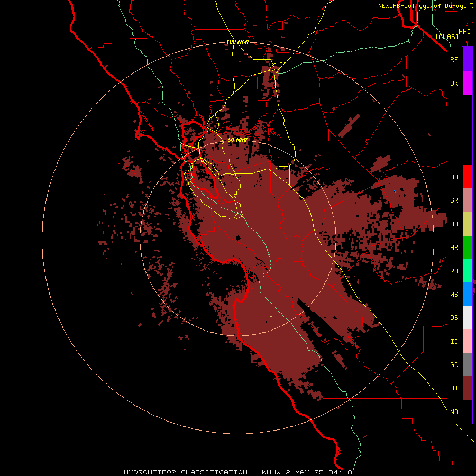
Task: Click the small blue WS pixel in echo
Action: (x=395, y=191)
